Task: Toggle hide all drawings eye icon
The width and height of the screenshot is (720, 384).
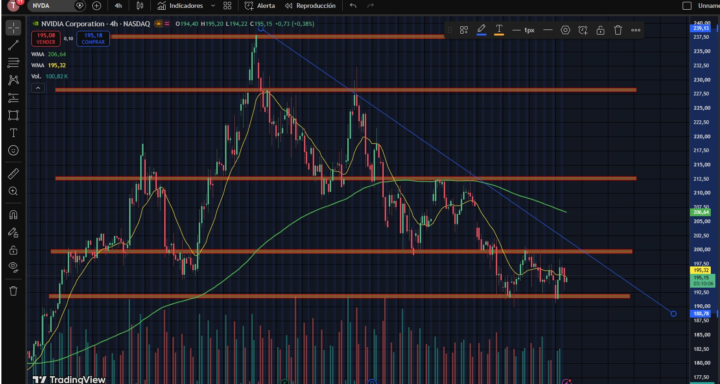Action: point(13,267)
